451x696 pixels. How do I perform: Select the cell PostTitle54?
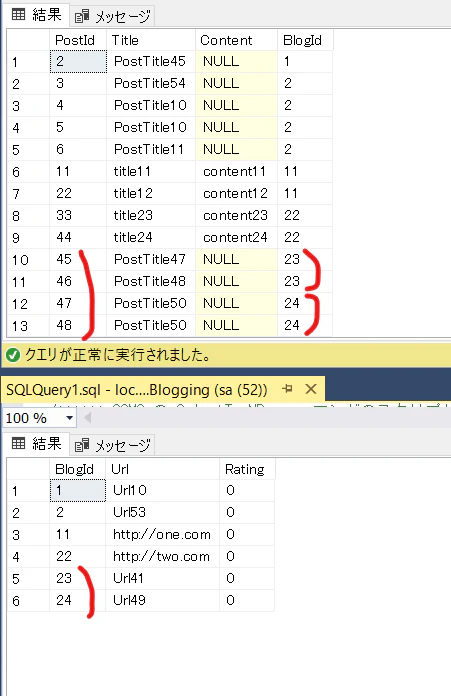(151, 83)
